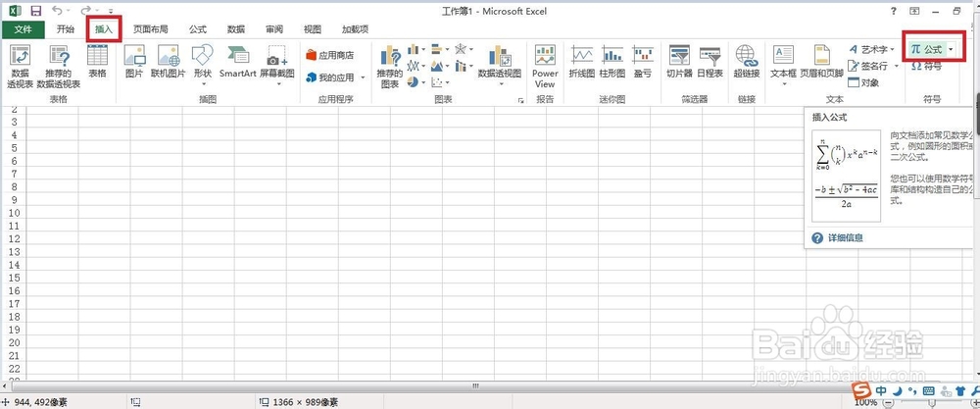Open the line chart dropdown
The width and height of the screenshot is (980, 409).
tap(416, 66)
